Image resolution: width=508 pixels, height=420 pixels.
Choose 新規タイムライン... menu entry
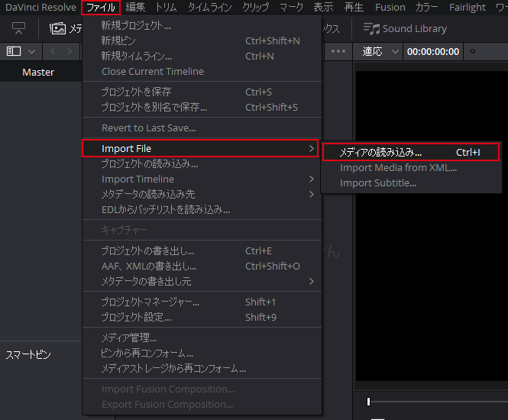[202, 56]
